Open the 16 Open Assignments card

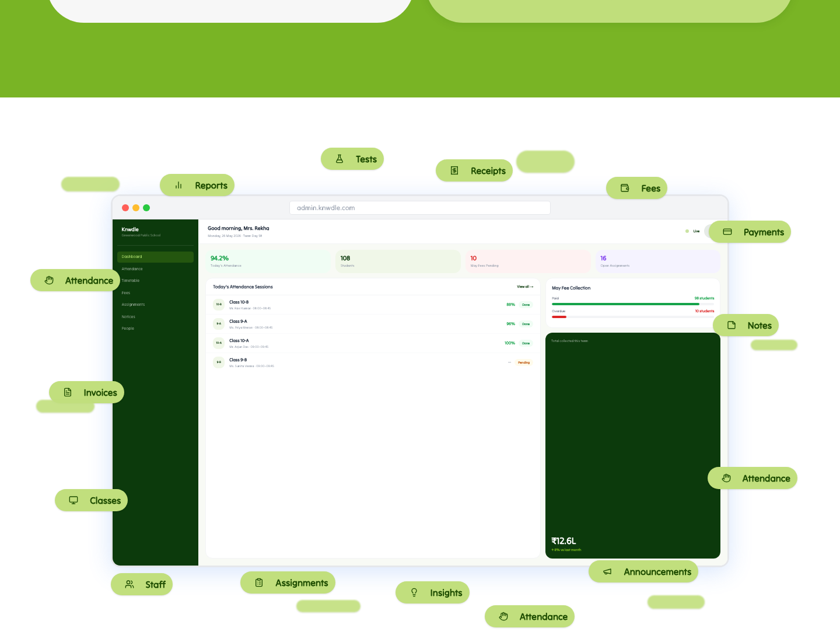pos(658,261)
